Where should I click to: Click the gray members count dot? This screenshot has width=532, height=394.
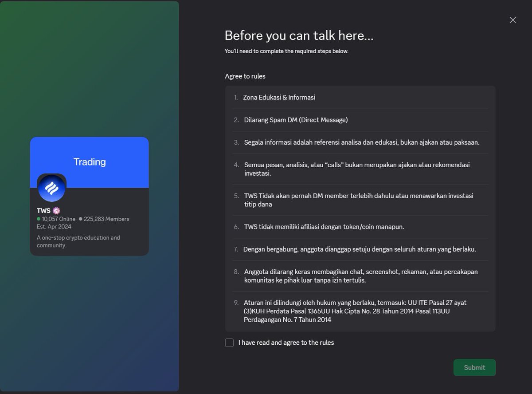tap(81, 219)
